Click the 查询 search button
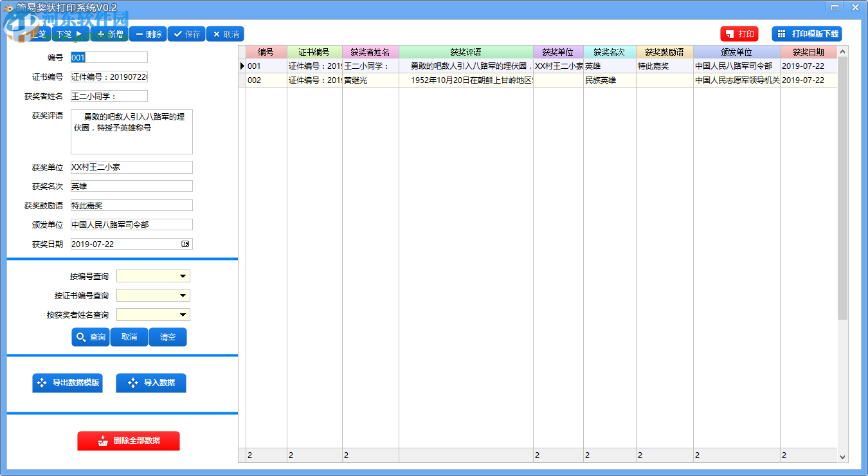 click(x=91, y=337)
